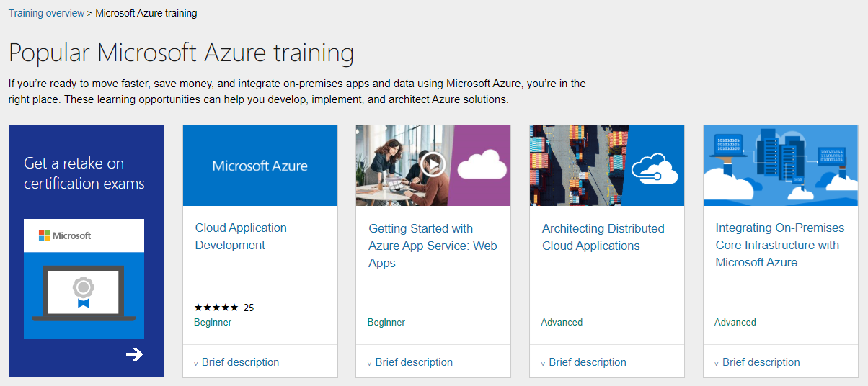Viewport: 868px width, 386px height.
Task: Click the 25 ratings count
Action: click(249, 308)
